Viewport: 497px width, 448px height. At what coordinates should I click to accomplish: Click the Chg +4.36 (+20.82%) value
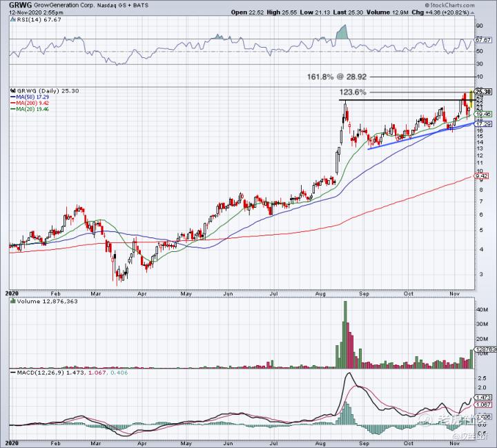[x=440, y=12]
